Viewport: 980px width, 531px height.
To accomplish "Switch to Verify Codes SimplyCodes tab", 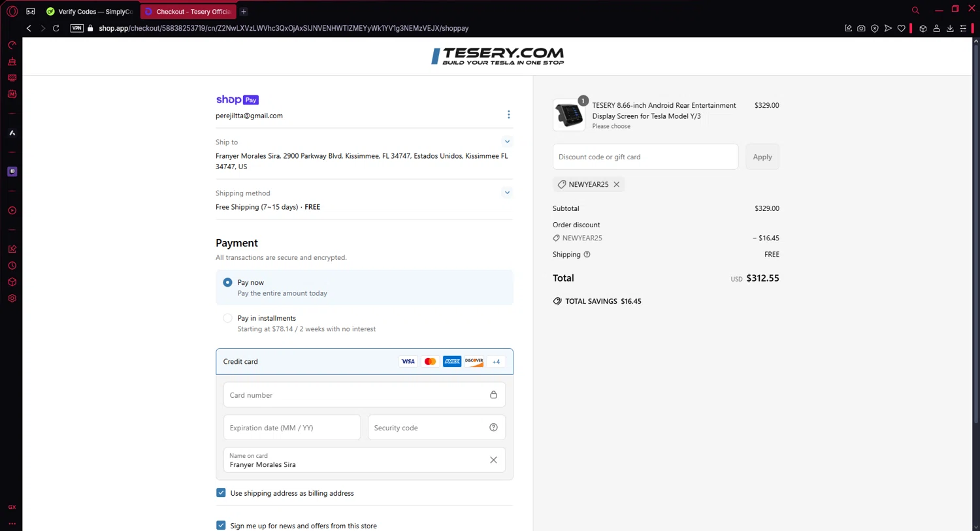I will tap(90, 11).
